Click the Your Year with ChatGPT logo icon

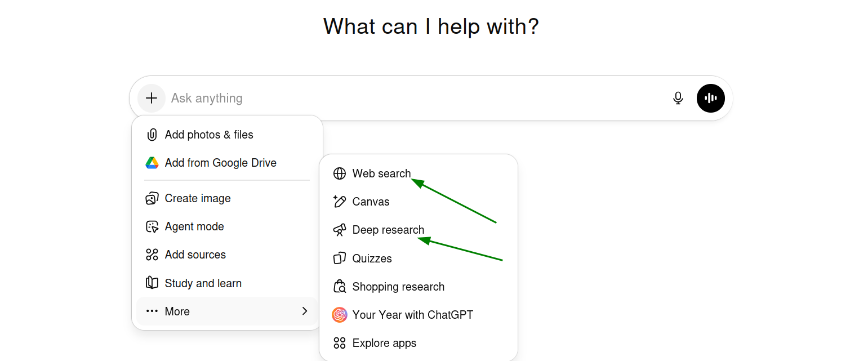tap(340, 315)
